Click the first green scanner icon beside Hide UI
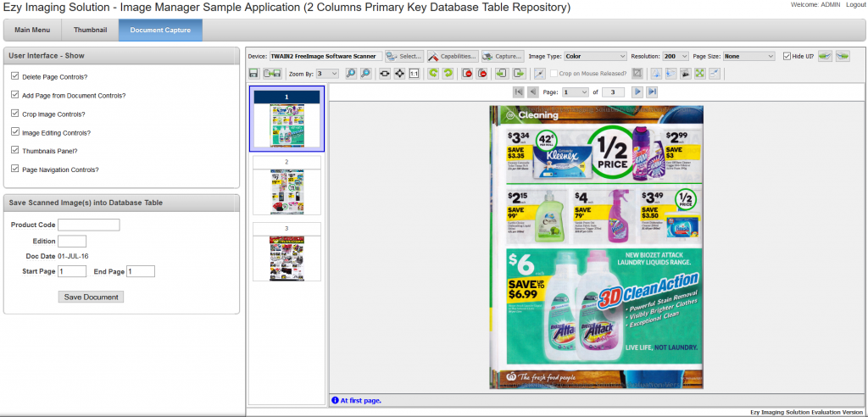This screenshot has height=417, width=868. pyautogui.click(x=825, y=56)
